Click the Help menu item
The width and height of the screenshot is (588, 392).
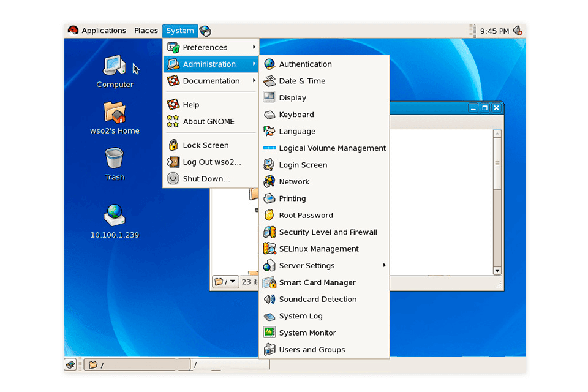coord(211,105)
